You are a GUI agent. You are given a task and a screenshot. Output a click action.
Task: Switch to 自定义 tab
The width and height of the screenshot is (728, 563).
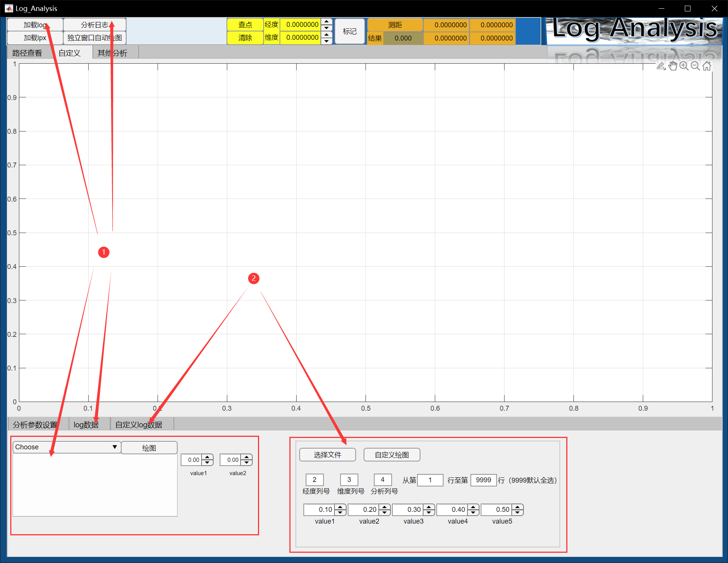[x=70, y=53]
